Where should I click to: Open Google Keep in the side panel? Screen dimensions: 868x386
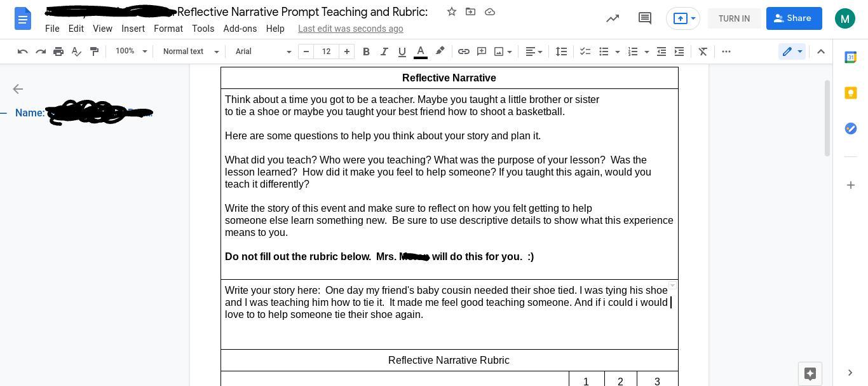pos(850,93)
